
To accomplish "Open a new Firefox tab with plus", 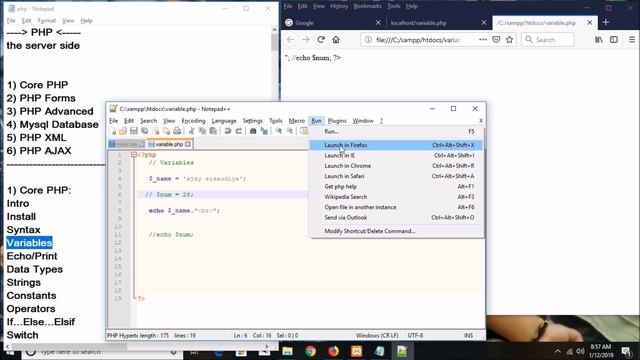I will coord(606,22).
